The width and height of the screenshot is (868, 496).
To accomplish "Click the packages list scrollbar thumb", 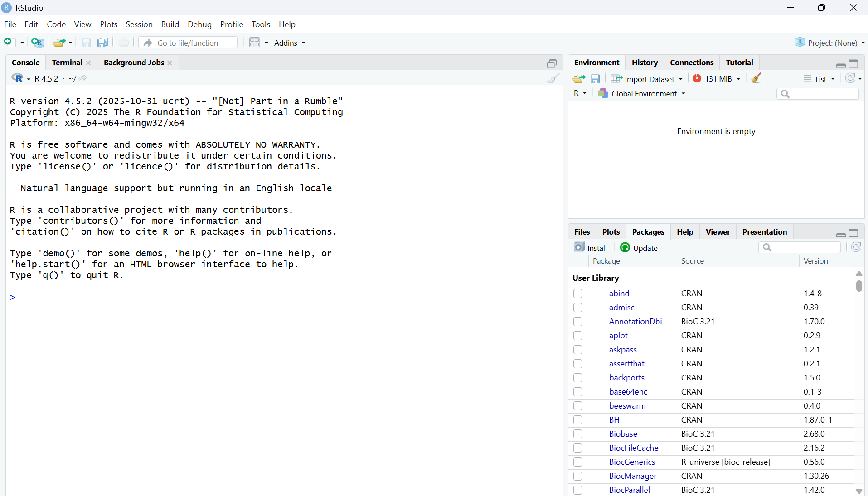I will click(858, 286).
